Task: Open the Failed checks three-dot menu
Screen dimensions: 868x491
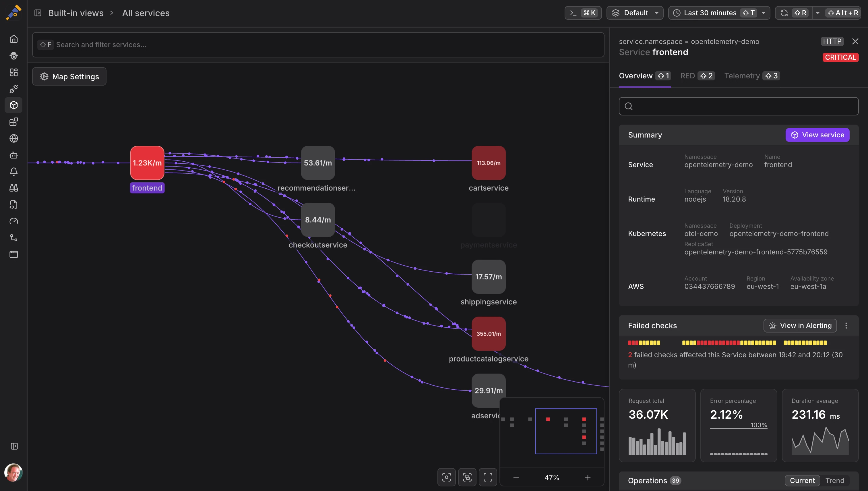Action: pyautogui.click(x=846, y=325)
